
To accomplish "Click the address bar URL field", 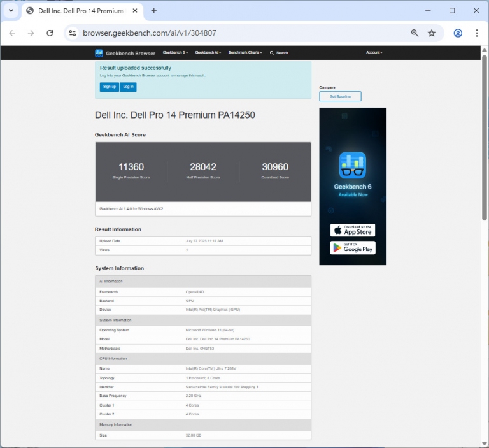I will tap(243, 33).
